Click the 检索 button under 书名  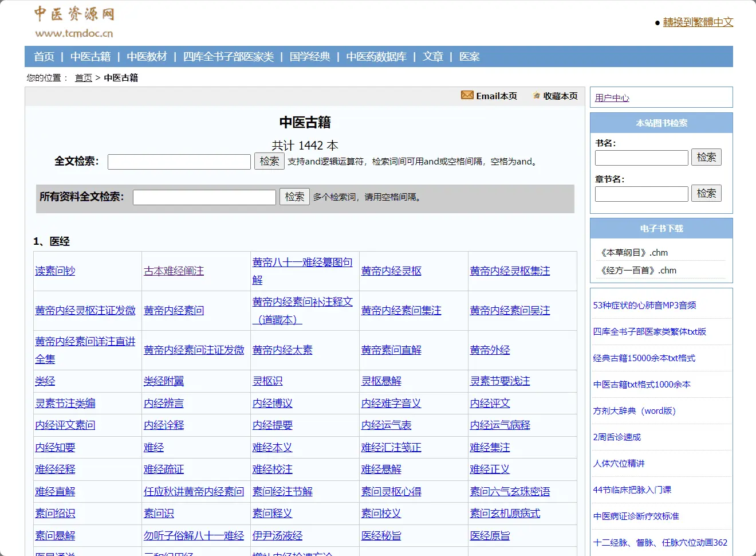tap(706, 157)
